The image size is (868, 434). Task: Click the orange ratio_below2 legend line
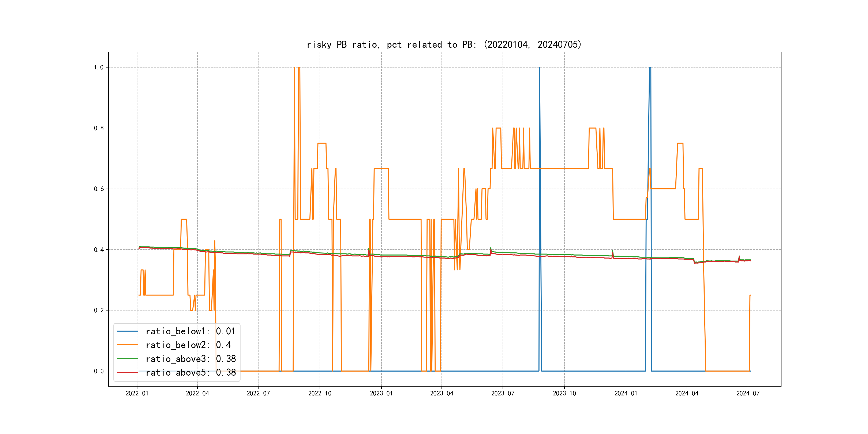(127, 345)
